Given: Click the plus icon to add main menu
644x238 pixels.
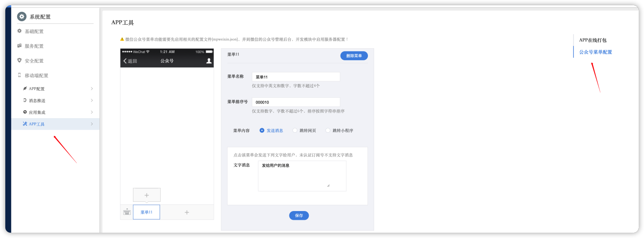Looking at the screenshot, I should pos(187,212).
